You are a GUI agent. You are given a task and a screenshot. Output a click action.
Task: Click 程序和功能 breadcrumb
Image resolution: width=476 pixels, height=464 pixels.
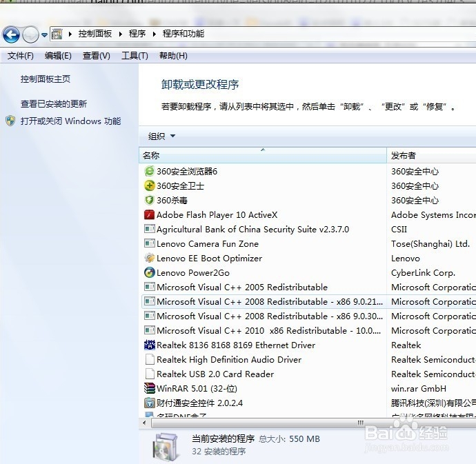pos(184,34)
